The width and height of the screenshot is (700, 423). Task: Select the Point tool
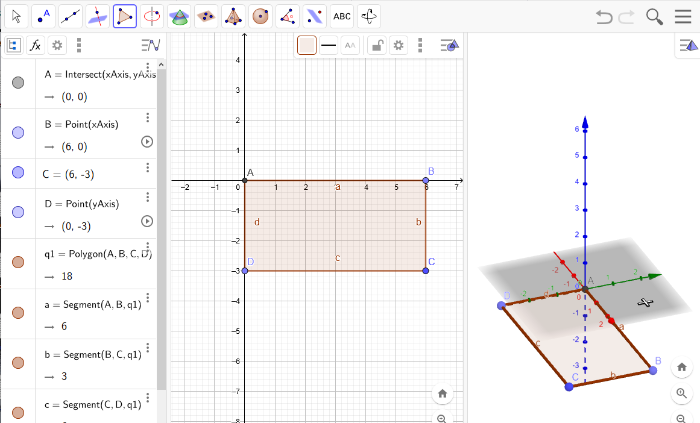(x=44, y=17)
